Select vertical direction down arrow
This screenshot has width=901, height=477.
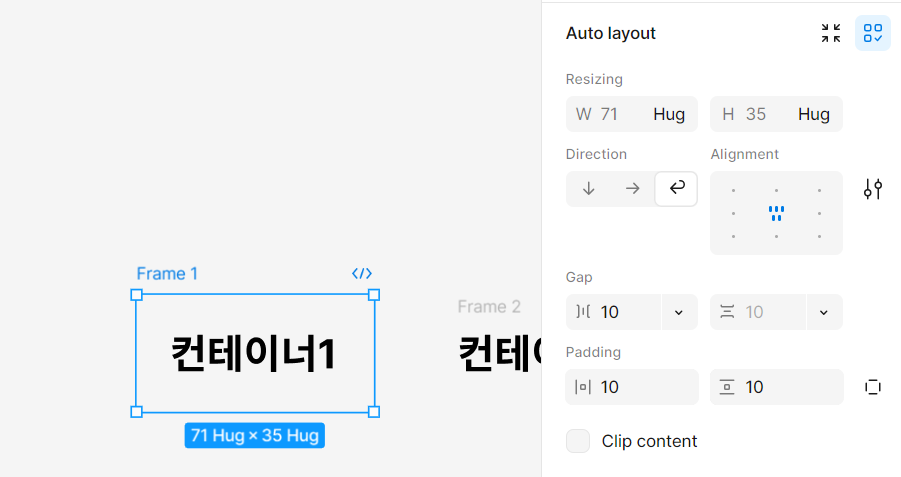point(588,189)
